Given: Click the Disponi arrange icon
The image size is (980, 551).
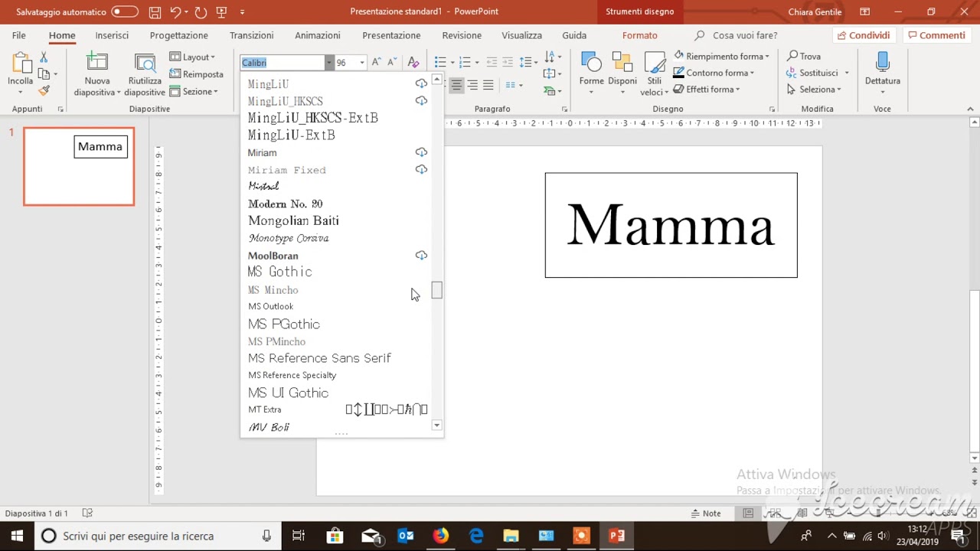Looking at the screenshot, I should [622, 64].
